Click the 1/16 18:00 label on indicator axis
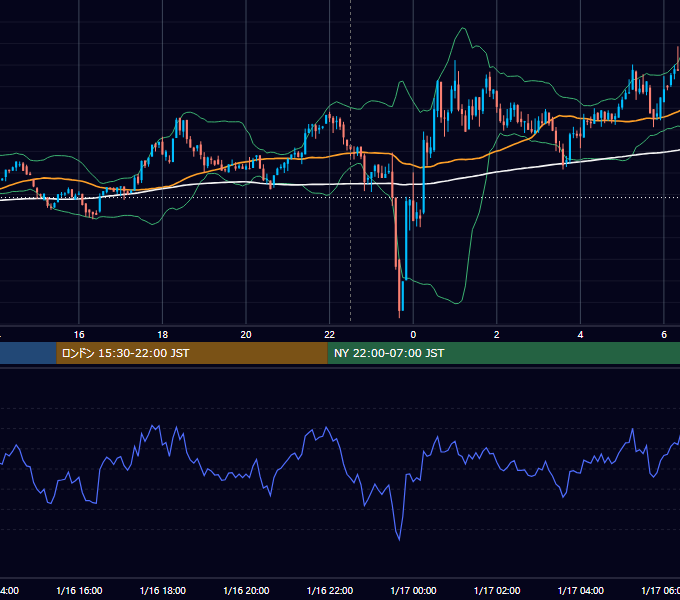This screenshot has height=600, width=680. pyautogui.click(x=163, y=590)
